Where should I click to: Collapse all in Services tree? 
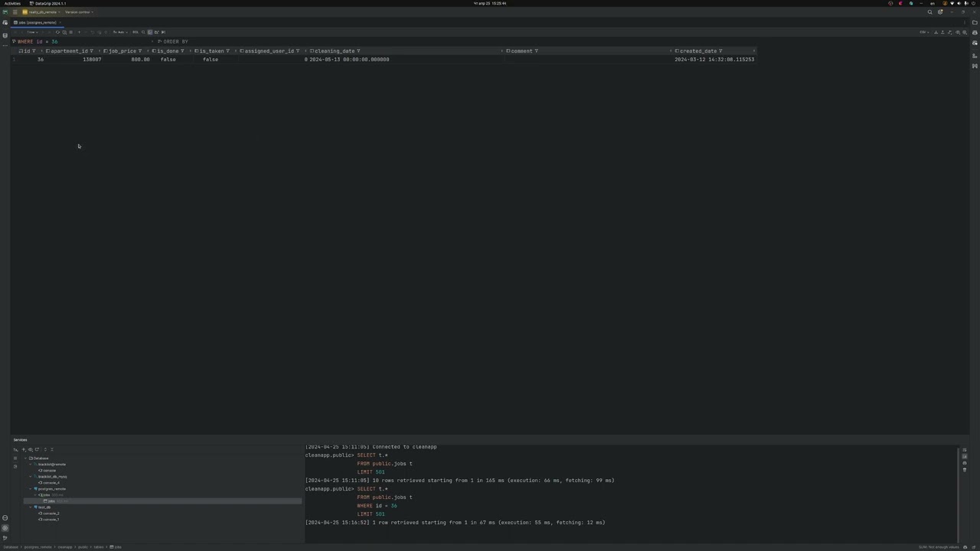tap(52, 450)
